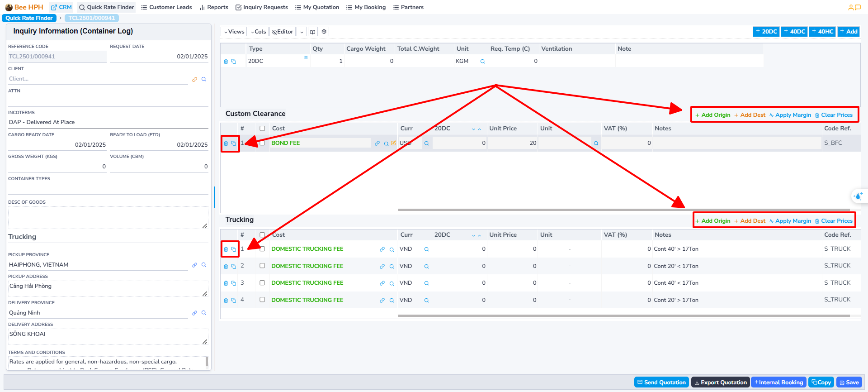The image size is (868, 392).
Task: Click trash icon on trucking row 4
Action: point(226,301)
